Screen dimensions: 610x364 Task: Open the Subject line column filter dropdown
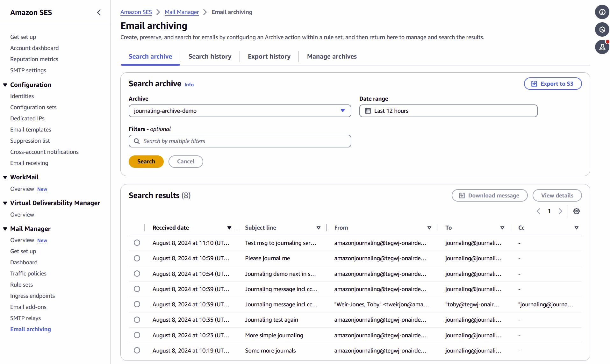click(318, 227)
